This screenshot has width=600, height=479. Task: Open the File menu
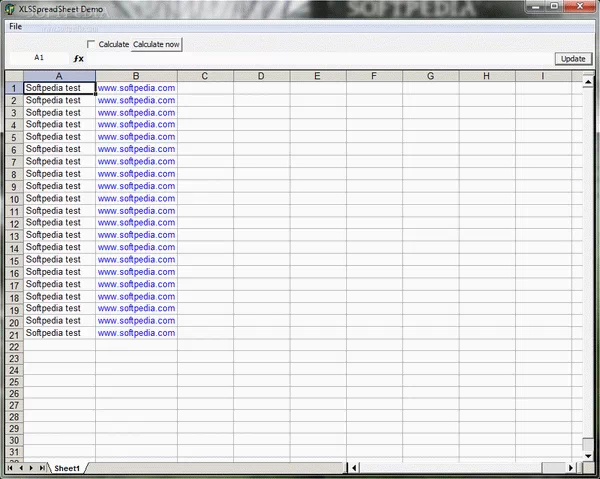pyautogui.click(x=15, y=26)
